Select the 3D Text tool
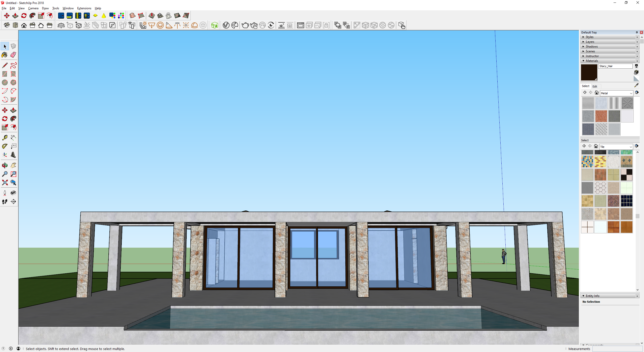Screen dimensions: 644x352 click(13, 155)
